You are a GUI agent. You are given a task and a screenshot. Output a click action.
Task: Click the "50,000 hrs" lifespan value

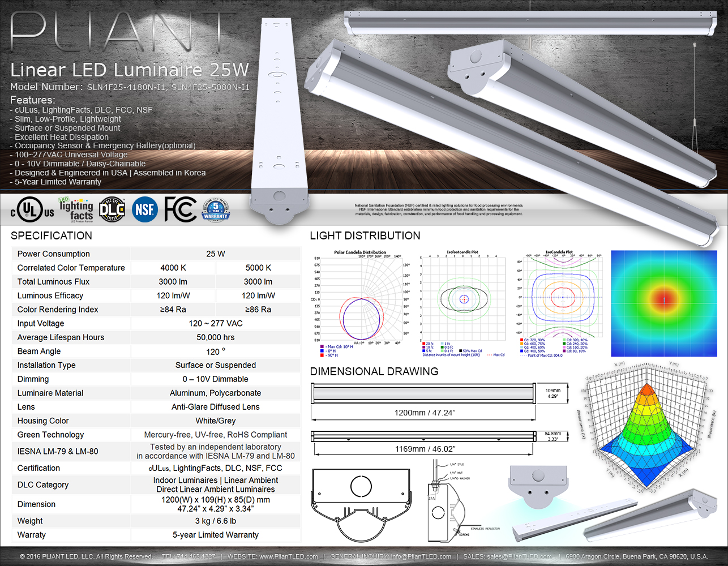(216, 337)
